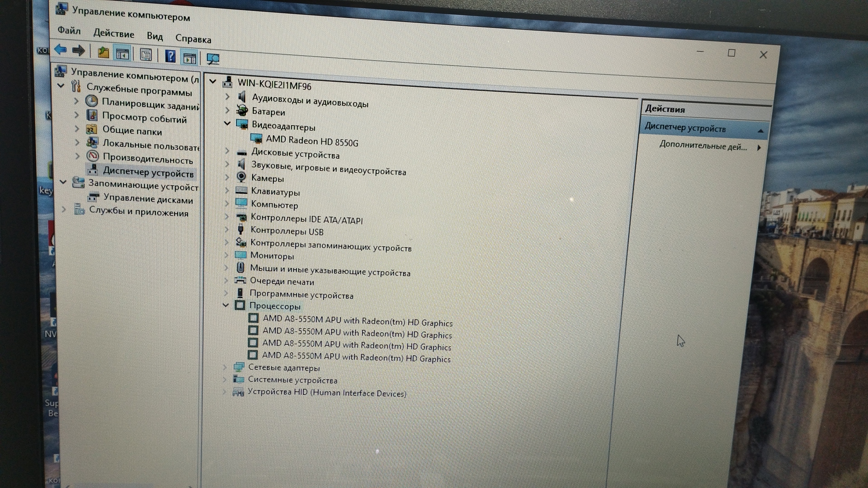
Task: Toggle the Show/Hide Action Pane icon
Action: pos(189,57)
